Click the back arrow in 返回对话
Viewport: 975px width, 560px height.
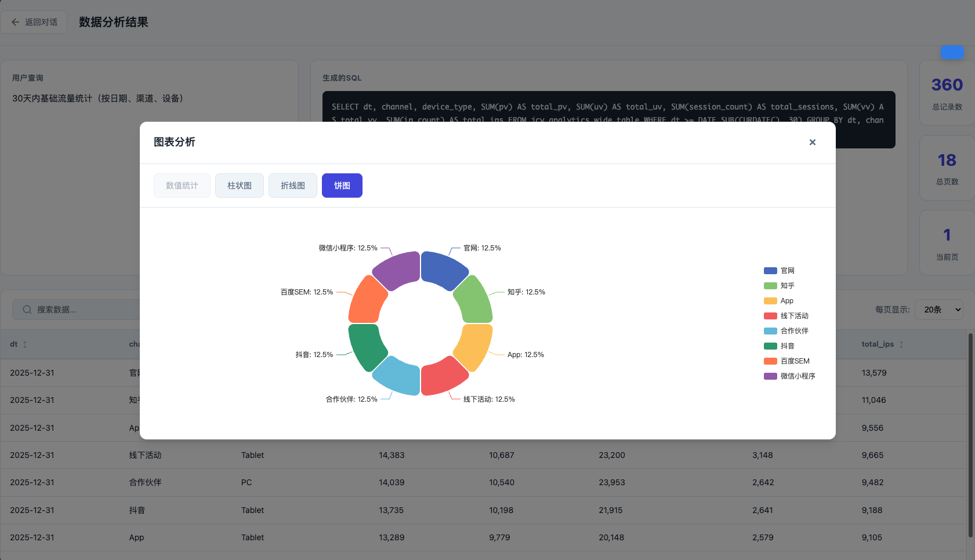[16, 22]
